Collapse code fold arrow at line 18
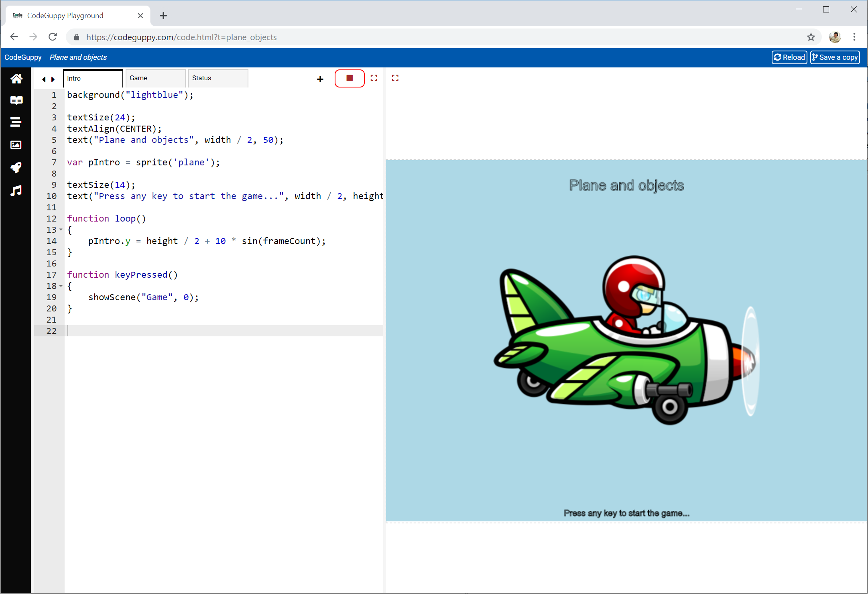868x594 pixels. (x=61, y=286)
